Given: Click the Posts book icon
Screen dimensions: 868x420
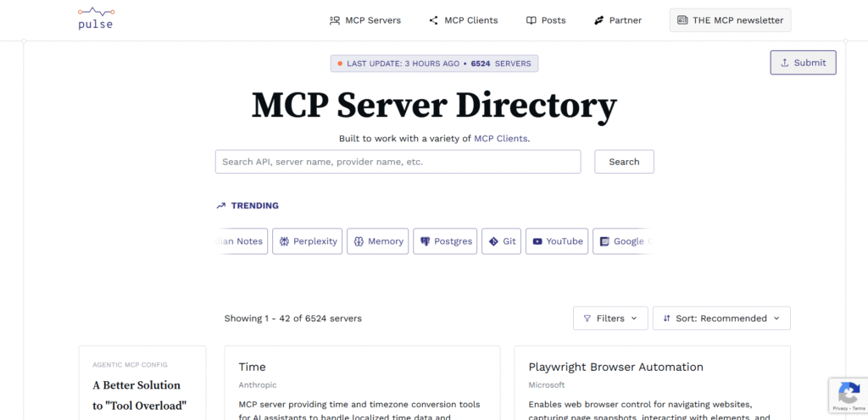Looking at the screenshot, I should click(531, 20).
